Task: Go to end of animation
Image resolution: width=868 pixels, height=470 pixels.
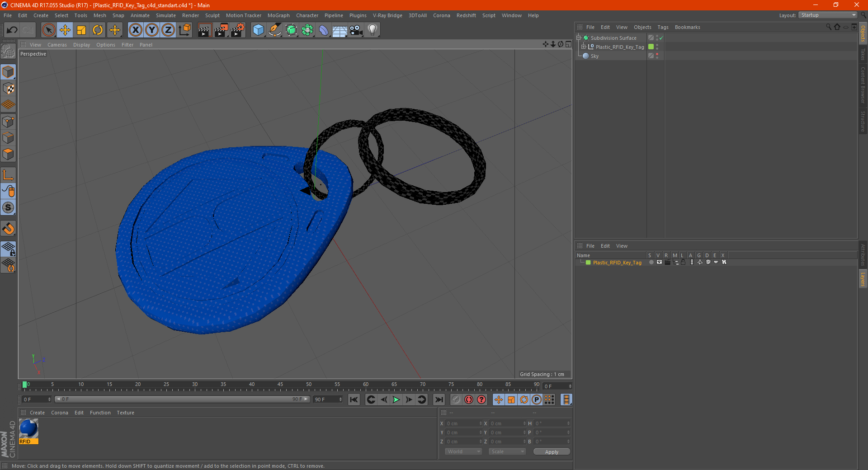Action: coord(439,399)
